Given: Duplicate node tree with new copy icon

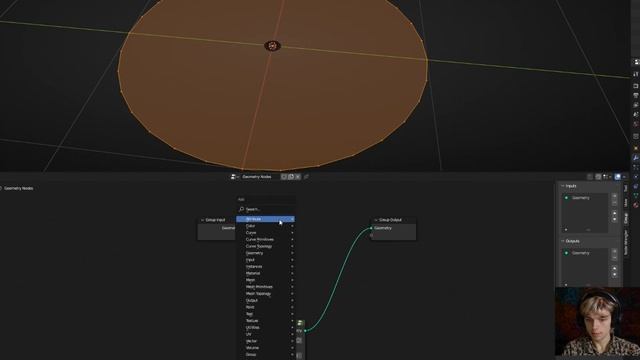Looking at the screenshot, I should tap(291, 177).
